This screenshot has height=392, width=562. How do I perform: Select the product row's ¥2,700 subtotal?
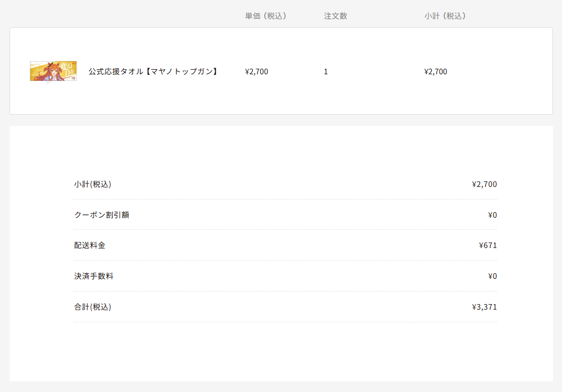(x=436, y=72)
